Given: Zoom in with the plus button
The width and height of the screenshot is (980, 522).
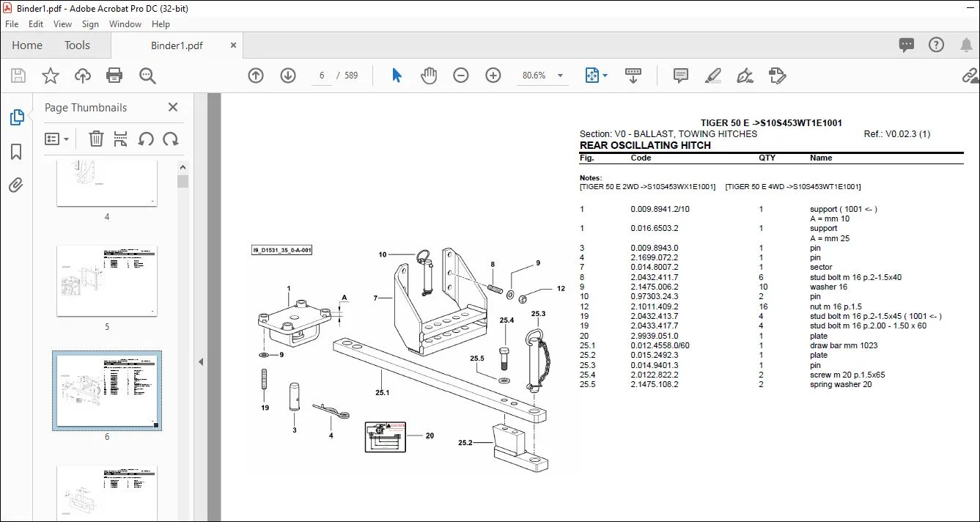Looking at the screenshot, I should click(493, 76).
